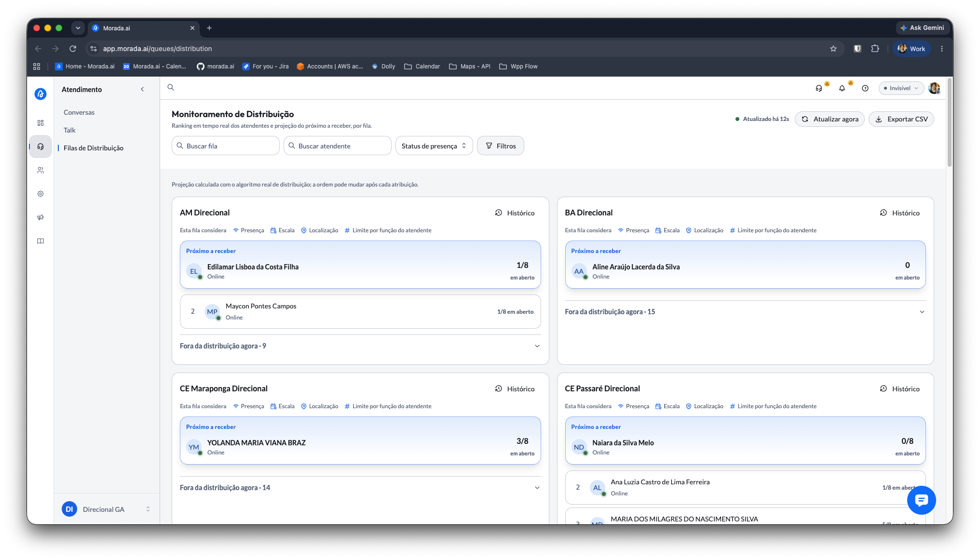
Task: Open Histórico for CE Maraponga Direcional
Action: 515,389
